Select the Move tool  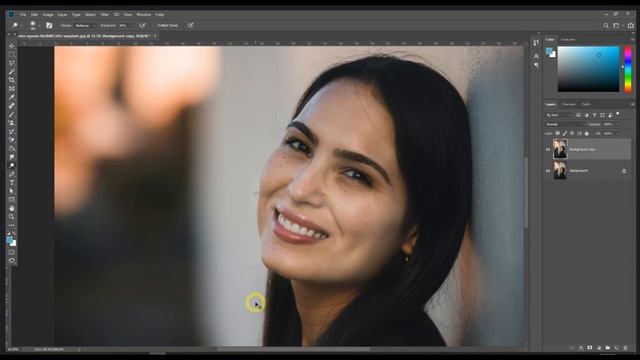pyautogui.click(x=12, y=46)
